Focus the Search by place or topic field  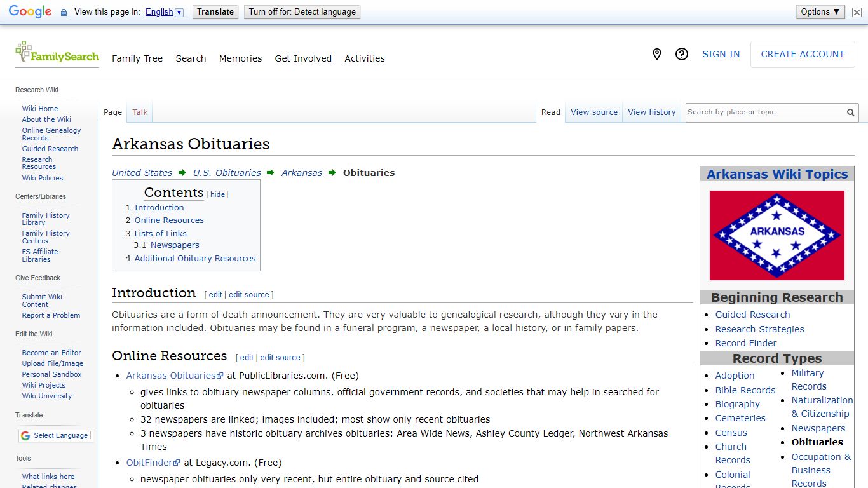[765, 112]
